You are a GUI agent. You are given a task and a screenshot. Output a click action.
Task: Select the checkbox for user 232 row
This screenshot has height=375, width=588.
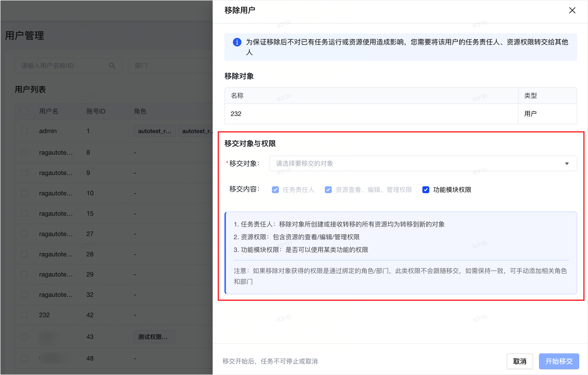(x=24, y=315)
